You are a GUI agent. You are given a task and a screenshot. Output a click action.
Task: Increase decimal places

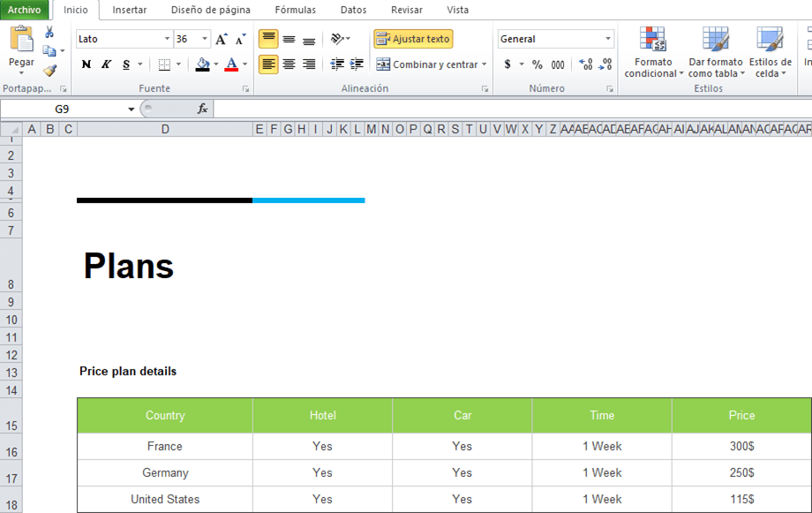[586, 64]
